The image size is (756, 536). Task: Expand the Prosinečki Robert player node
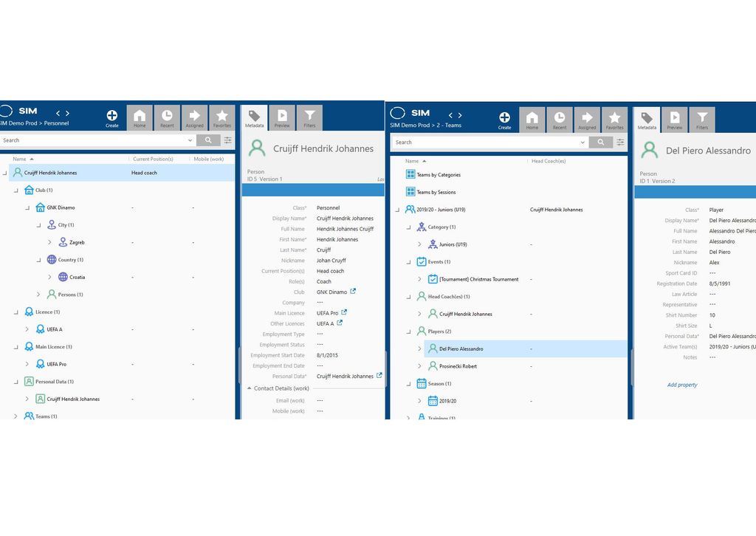[x=419, y=366]
